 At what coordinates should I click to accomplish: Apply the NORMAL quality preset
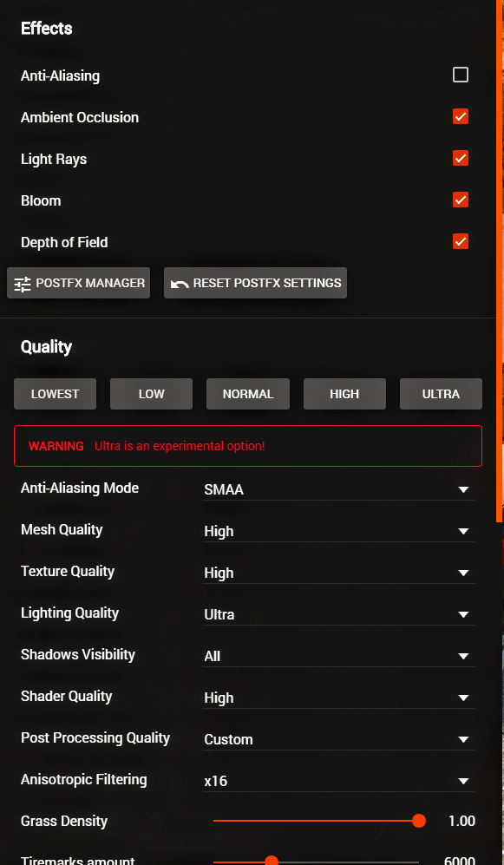(248, 394)
